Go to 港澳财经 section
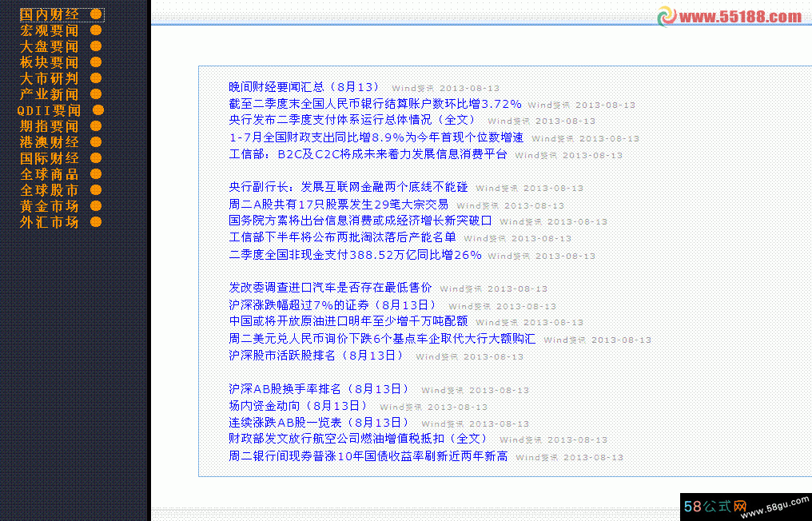Viewport: 812px width, 521px height. click(x=50, y=142)
